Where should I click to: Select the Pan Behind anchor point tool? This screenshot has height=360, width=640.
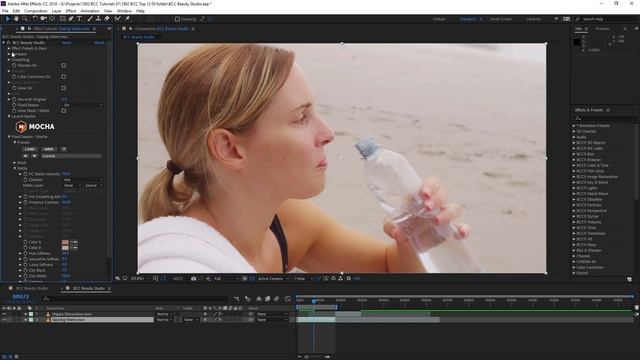point(52,19)
